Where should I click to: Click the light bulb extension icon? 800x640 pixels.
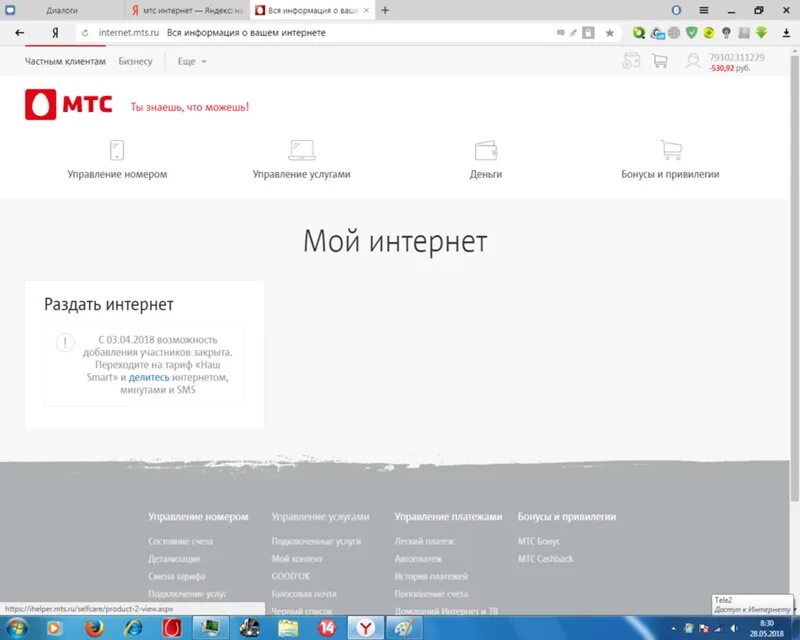point(726,33)
